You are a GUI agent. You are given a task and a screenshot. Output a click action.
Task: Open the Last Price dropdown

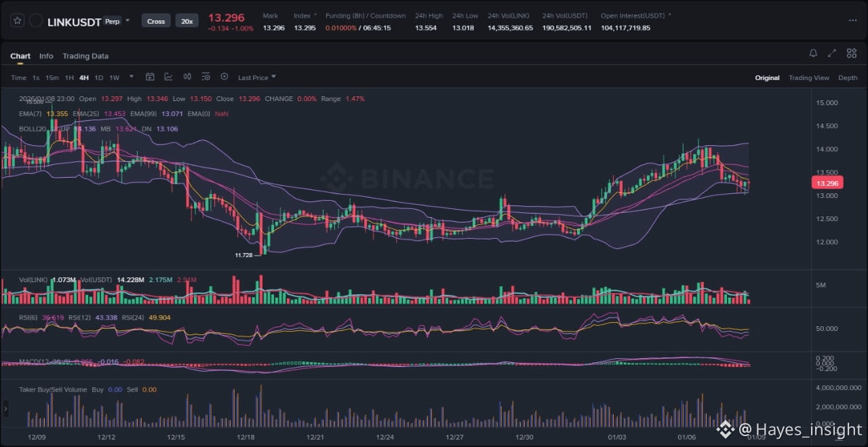point(257,78)
